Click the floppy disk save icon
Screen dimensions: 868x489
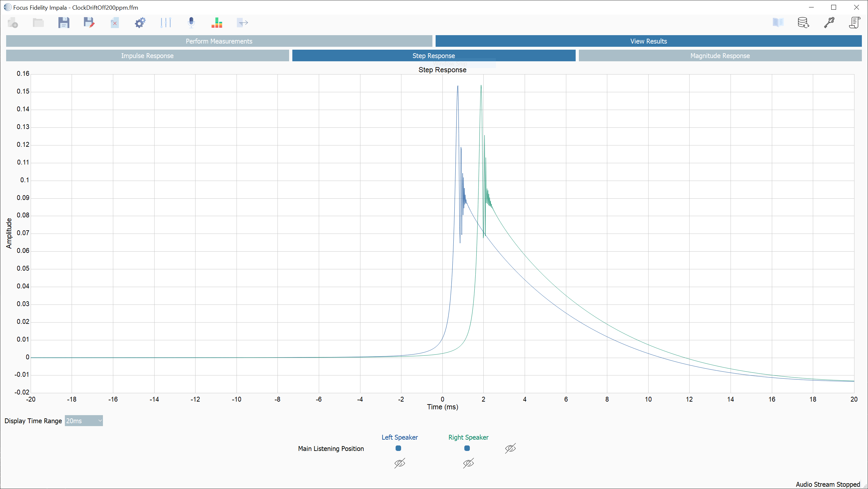click(x=64, y=23)
